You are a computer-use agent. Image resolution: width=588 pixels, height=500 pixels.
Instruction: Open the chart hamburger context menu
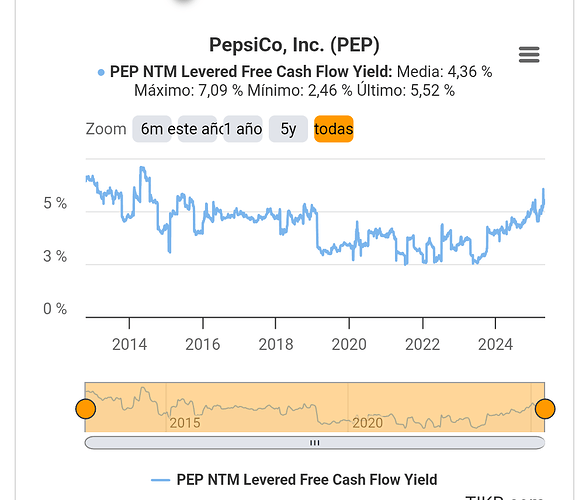(x=529, y=55)
